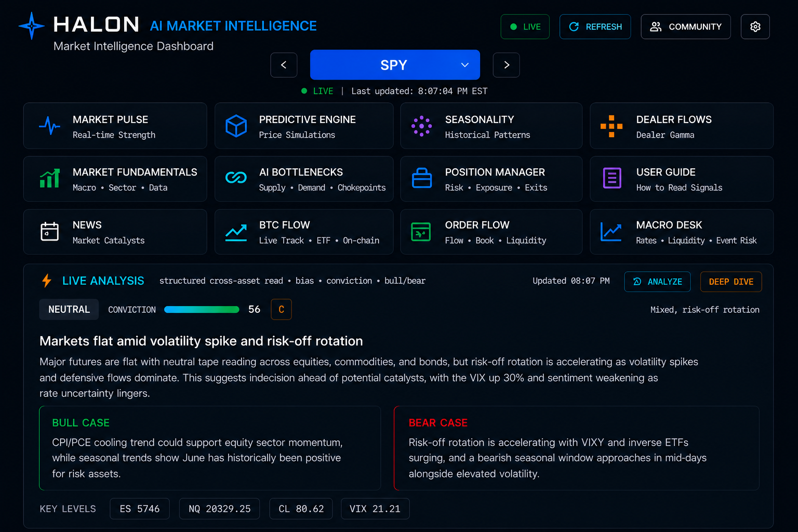Select the VIX 21.21 key level chip
The height and width of the screenshot is (532, 798).
point(375,509)
